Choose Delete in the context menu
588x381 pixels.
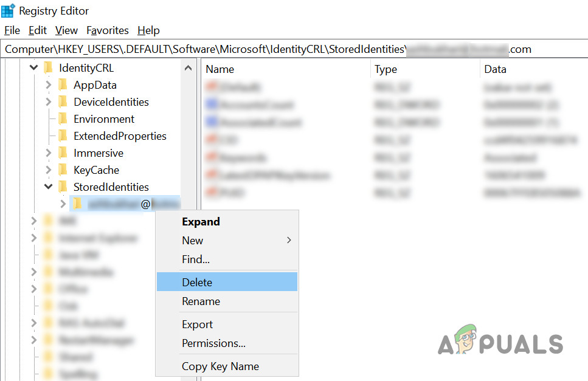tap(227, 282)
